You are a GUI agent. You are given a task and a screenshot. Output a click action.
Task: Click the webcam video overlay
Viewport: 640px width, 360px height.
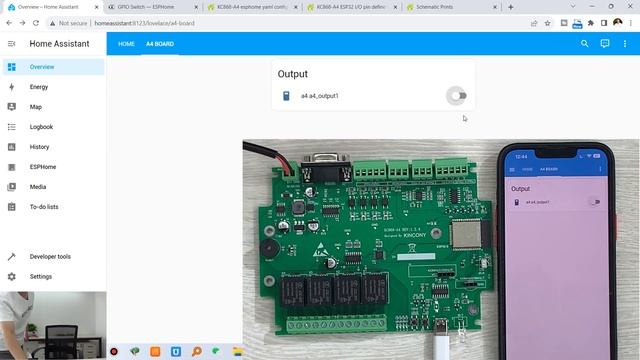[x=53, y=326]
